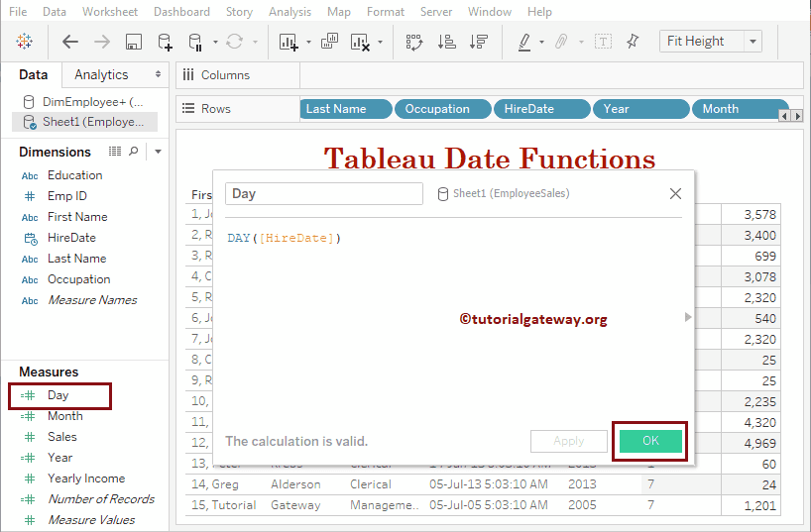Viewport: 811px width, 532px height.
Task: Click the Group members paperclip icon
Action: [561, 42]
